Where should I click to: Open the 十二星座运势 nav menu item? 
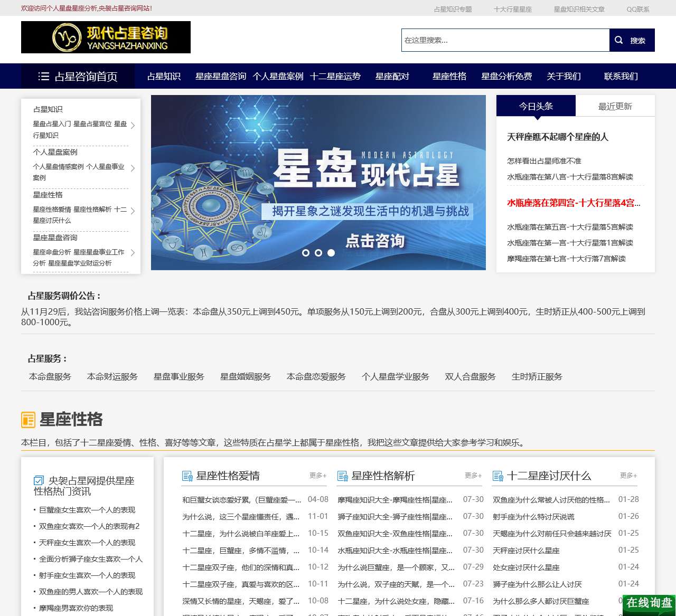point(335,77)
